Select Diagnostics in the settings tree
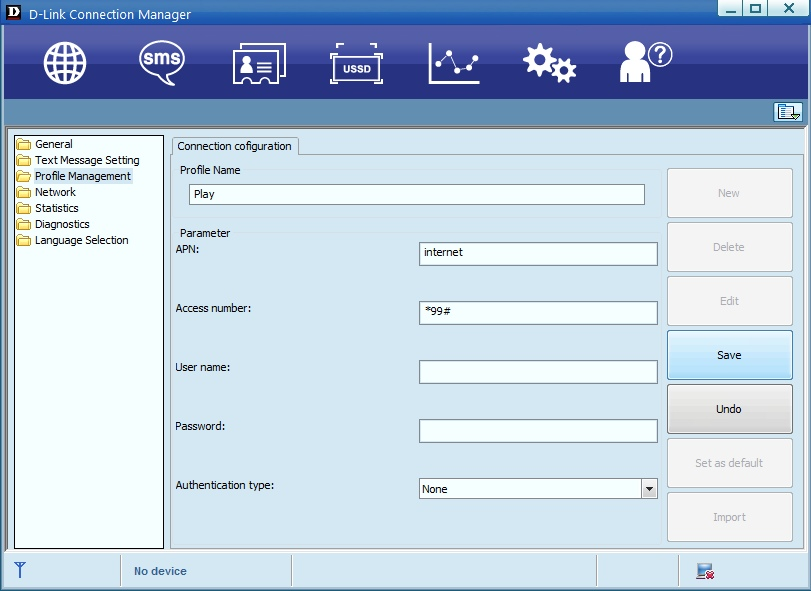811x591 pixels. [62, 224]
